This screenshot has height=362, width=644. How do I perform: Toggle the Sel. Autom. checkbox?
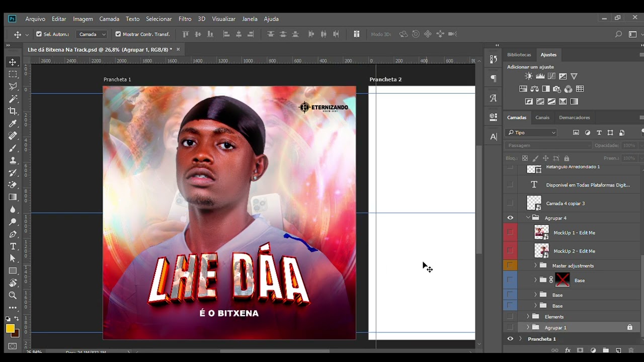(x=39, y=34)
